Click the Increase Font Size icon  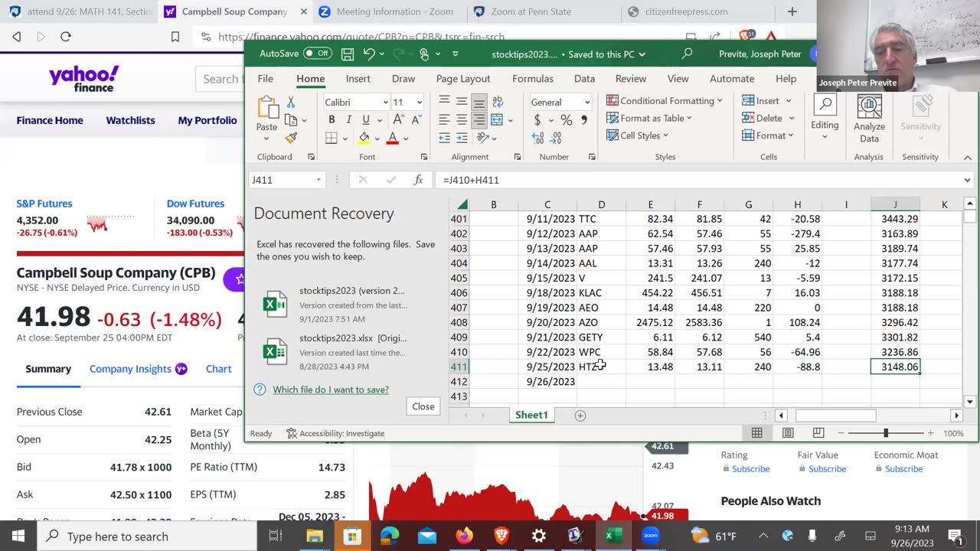click(x=398, y=120)
